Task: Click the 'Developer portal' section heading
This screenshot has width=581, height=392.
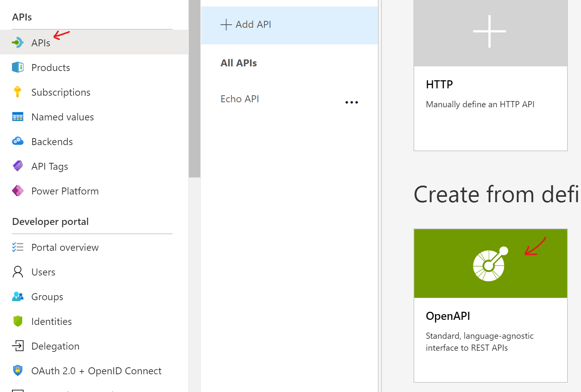Action: point(51,221)
